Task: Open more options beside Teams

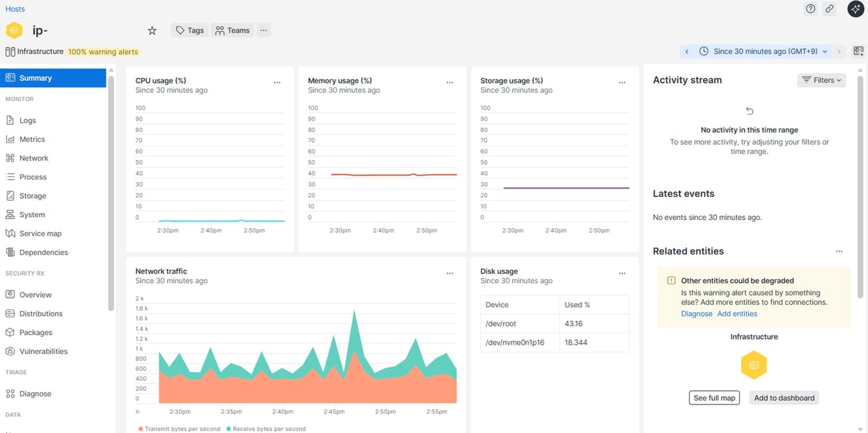Action: [264, 31]
